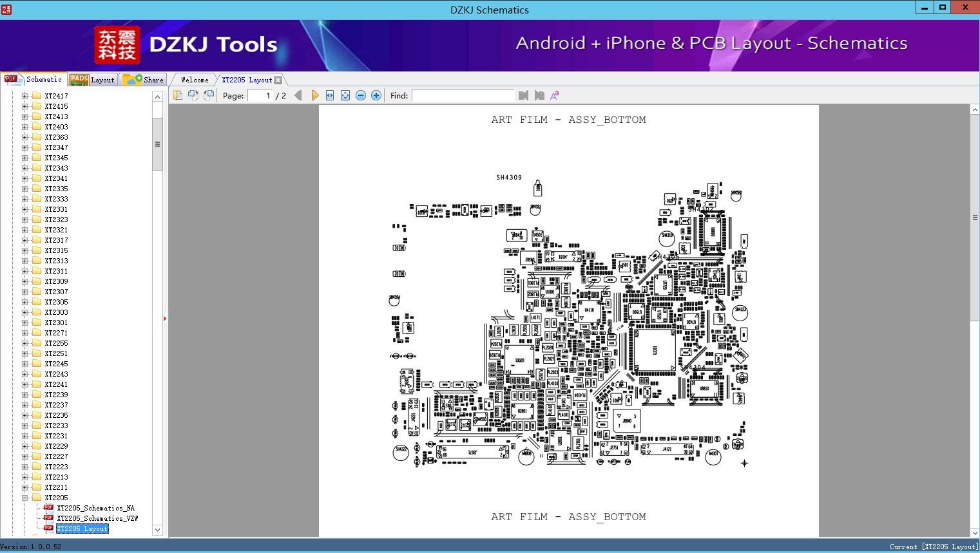This screenshot has height=553, width=980.
Task: Go to the previous page arrow
Action: click(298, 95)
